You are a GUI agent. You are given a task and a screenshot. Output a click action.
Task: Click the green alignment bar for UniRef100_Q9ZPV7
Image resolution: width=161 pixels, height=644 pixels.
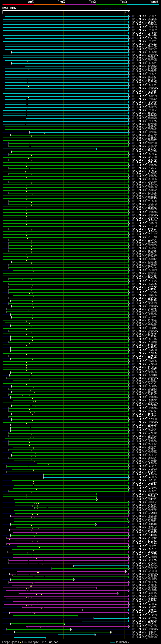[67, 127]
